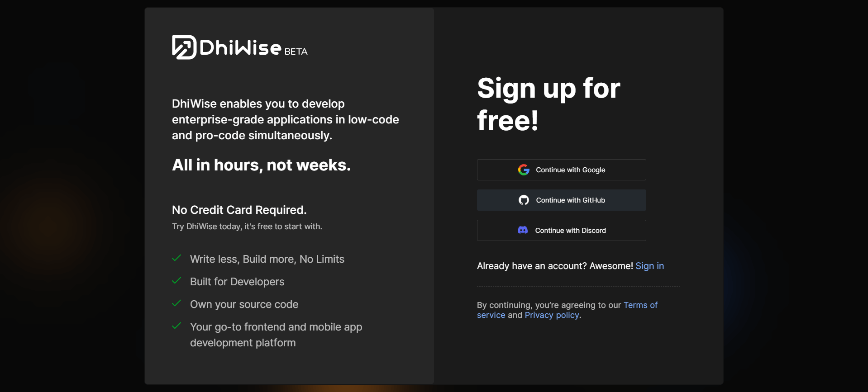Click 'Try DhiWise today' subtitle text
868x392 pixels.
point(247,226)
